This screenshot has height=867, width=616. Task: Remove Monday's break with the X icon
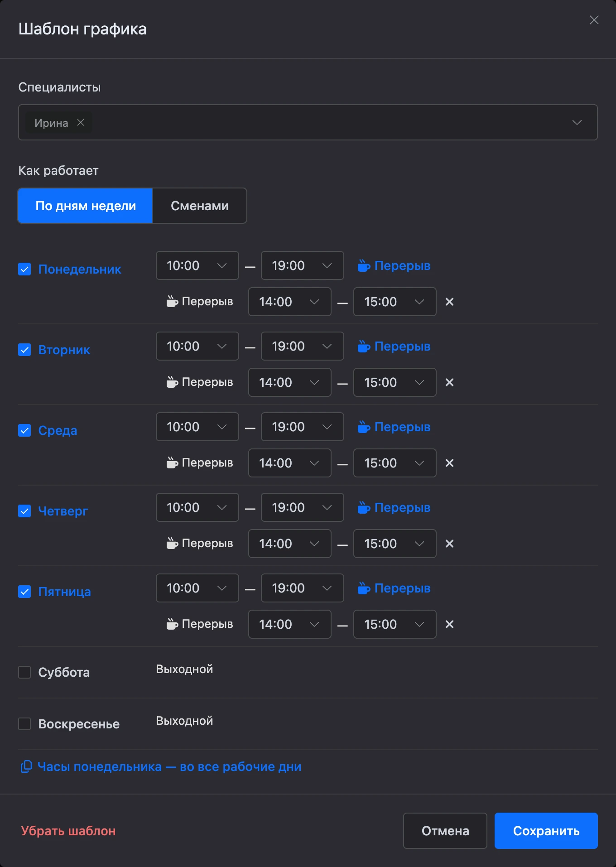(x=449, y=302)
